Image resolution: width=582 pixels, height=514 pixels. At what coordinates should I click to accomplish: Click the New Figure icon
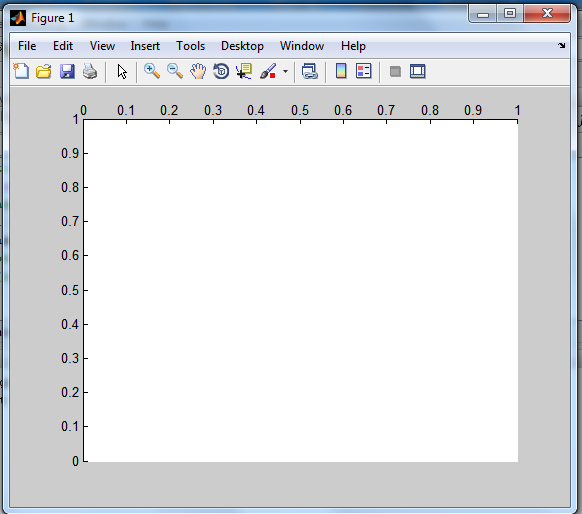pos(21,71)
